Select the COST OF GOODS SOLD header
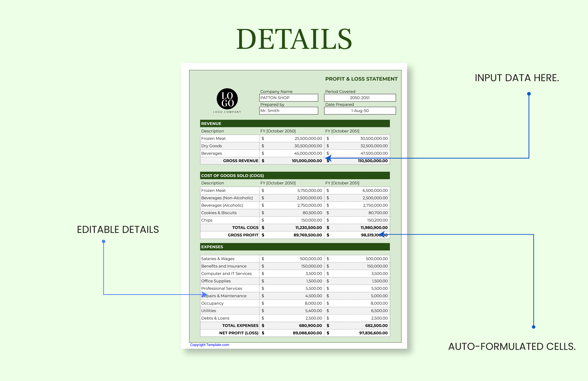 pyautogui.click(x=295, y=175)
